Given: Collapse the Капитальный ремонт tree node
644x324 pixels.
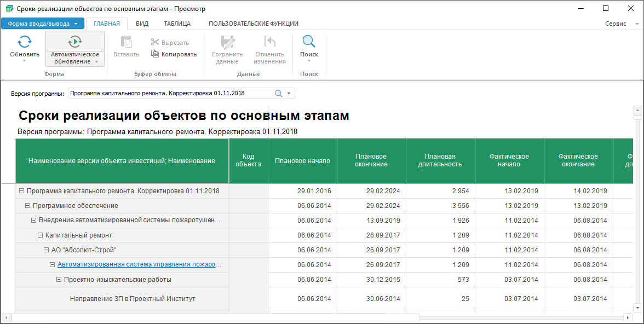Looking at the screenshot, I should coord(41,235).
